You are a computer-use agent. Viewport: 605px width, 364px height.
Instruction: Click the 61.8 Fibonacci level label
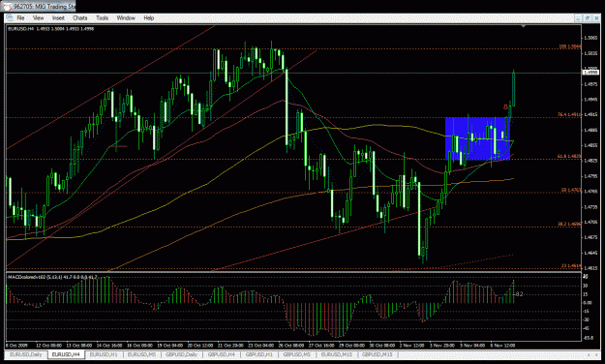569,156
